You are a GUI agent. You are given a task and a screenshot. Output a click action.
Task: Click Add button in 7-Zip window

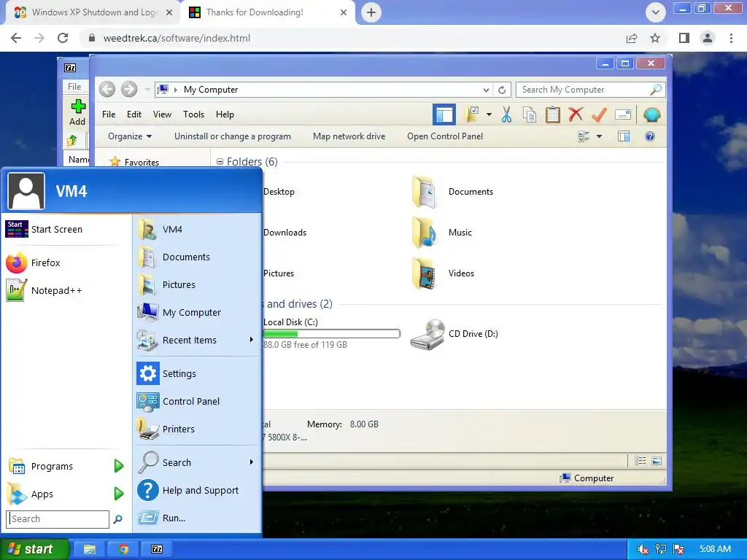pos(77,112)
